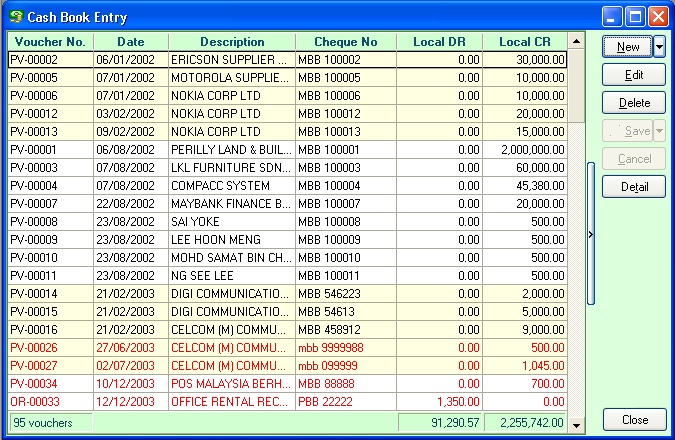The width and height of the screenshot is (675, 440).
Task: Select voucher PV-00001 cell
Action: [50, 150]
